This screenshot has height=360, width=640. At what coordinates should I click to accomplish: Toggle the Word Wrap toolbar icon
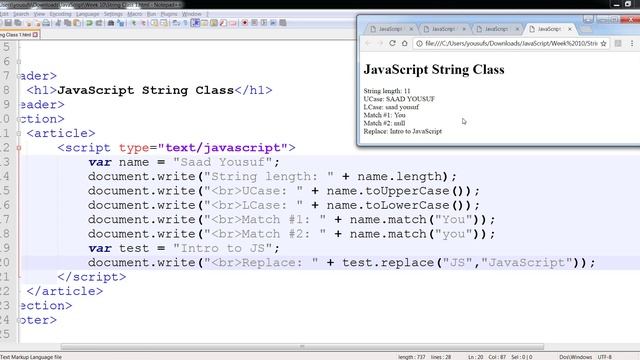tap(176, 23)
